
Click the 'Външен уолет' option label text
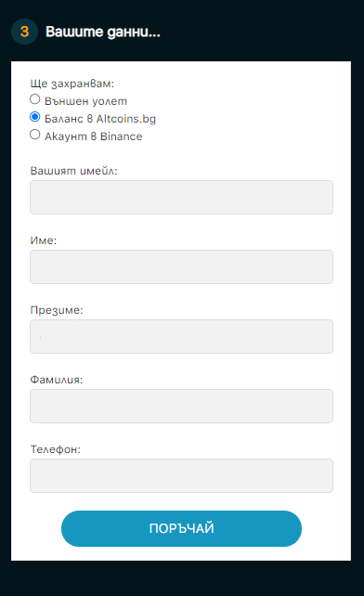click(x=85, y=101)
